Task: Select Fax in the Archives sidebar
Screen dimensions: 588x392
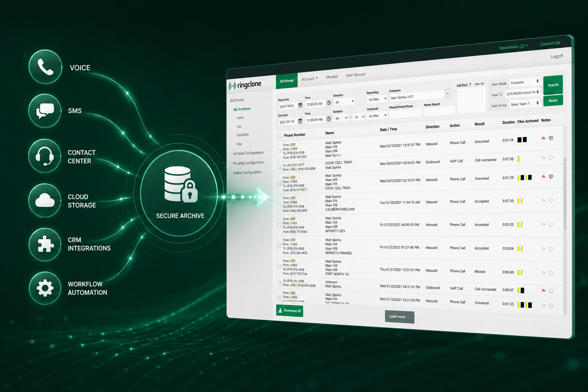Action: tap(239, 126)
